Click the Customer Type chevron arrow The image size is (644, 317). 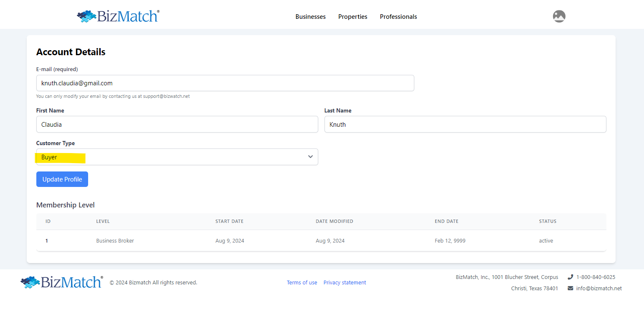pos(310,157)
